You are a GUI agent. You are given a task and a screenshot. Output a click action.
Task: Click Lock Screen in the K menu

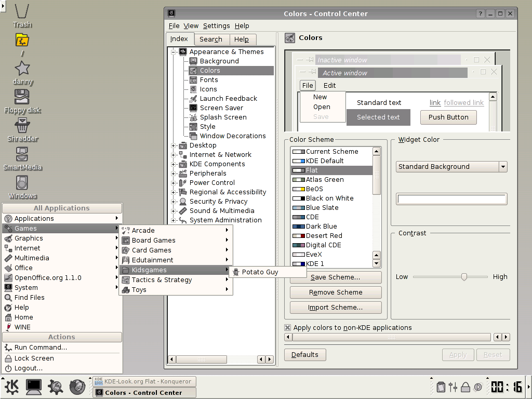coord(62,358)
